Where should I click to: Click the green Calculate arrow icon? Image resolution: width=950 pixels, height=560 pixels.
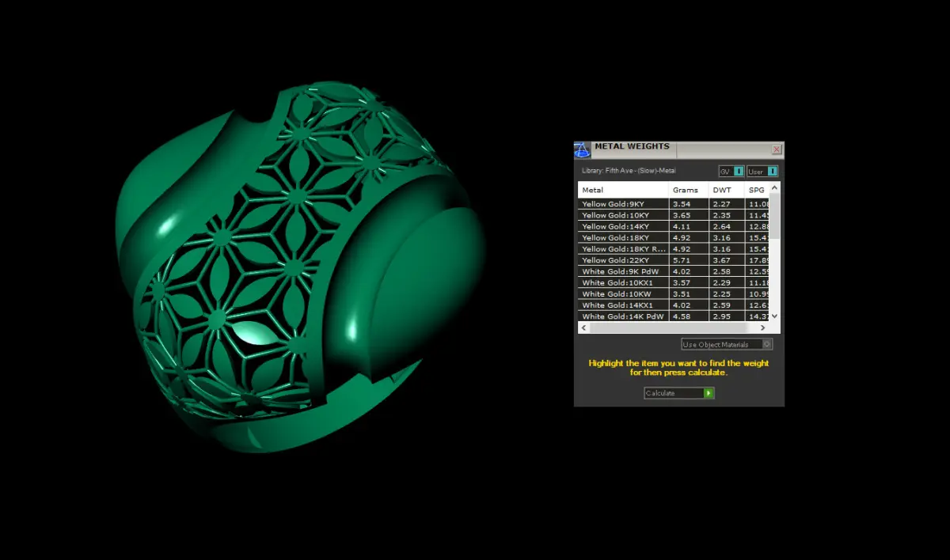pyautogui.click(x=709, y=393)
